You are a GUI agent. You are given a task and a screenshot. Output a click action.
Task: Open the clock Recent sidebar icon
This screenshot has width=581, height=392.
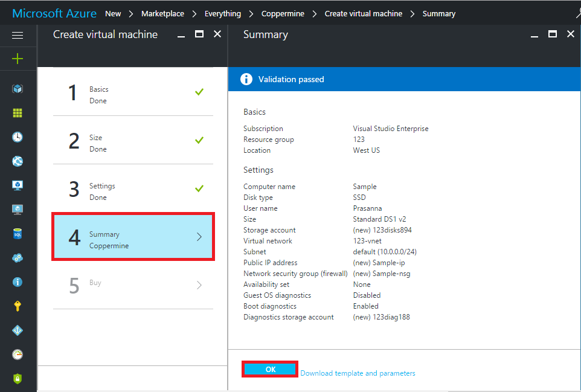pos(18,137)
